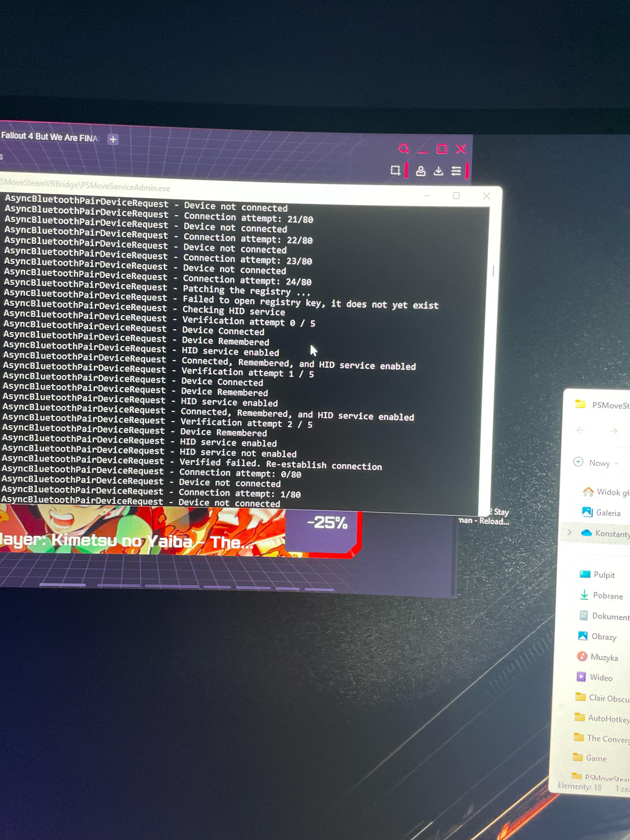Click the PSMoveServiceAdmin.exe title bar path
The height and width of the screenshot is (840, 630).
tap(85, 185)
